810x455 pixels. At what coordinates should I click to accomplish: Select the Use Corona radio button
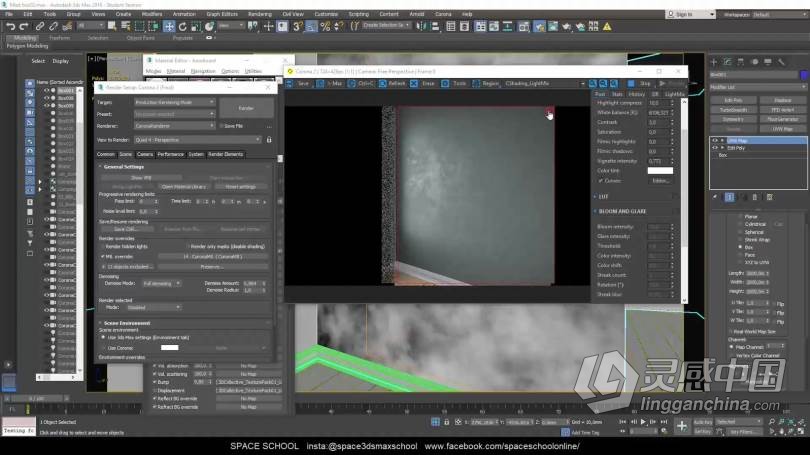pos(103,348)
